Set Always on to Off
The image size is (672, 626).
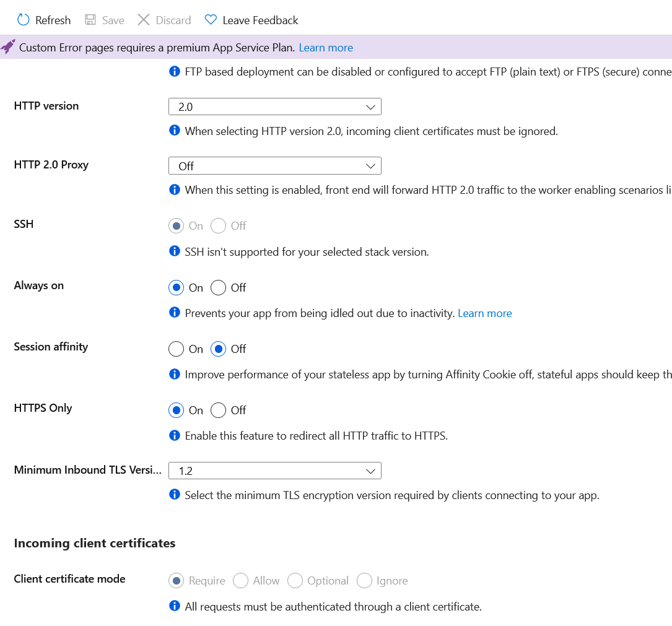coord(218,287)
